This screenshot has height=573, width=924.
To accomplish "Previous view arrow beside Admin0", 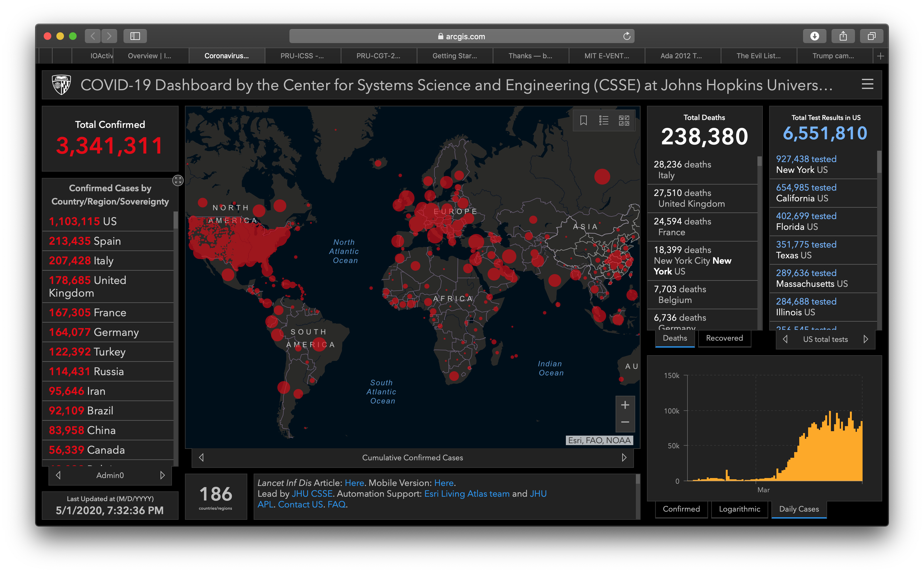I will 58,475.
